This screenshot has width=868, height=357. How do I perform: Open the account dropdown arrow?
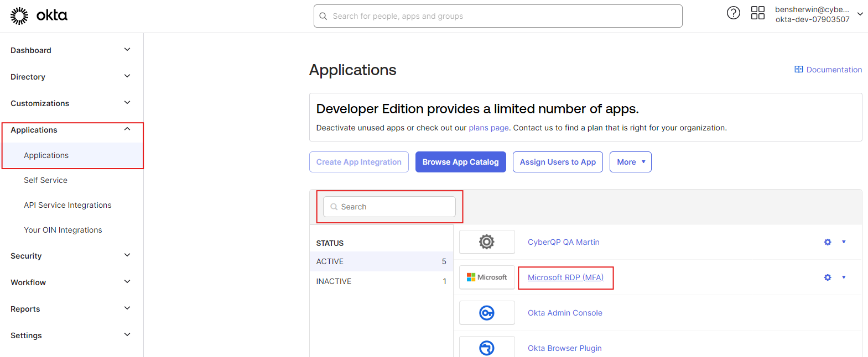[x=860, y=14]
